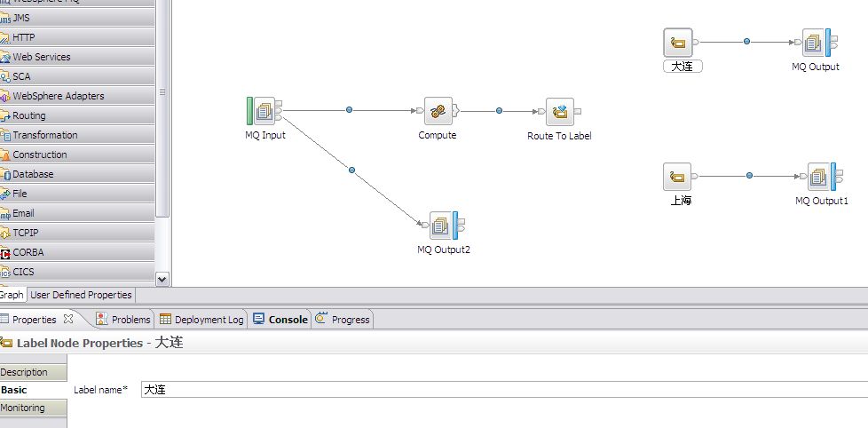
Task: Expand the CORBA palette drawer
Action: click(77, 252)
